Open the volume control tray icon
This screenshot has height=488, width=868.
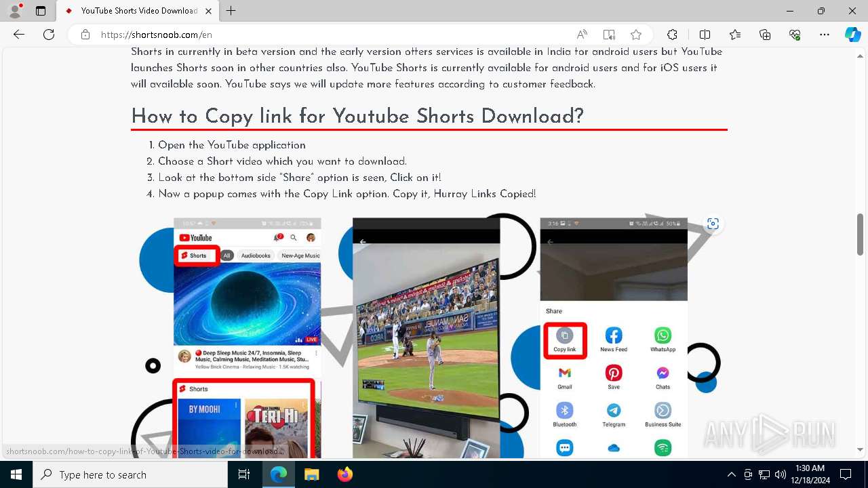coord(781,474)
